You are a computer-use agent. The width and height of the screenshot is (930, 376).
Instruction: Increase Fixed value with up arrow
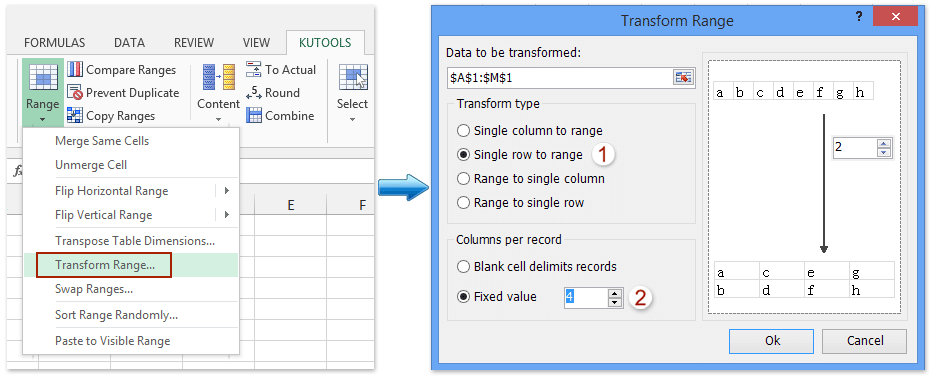(x=615, y=293)
